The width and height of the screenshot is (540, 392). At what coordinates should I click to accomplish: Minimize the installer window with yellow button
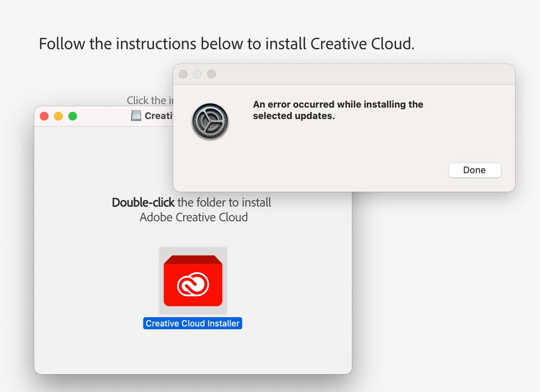click(58, 116)
